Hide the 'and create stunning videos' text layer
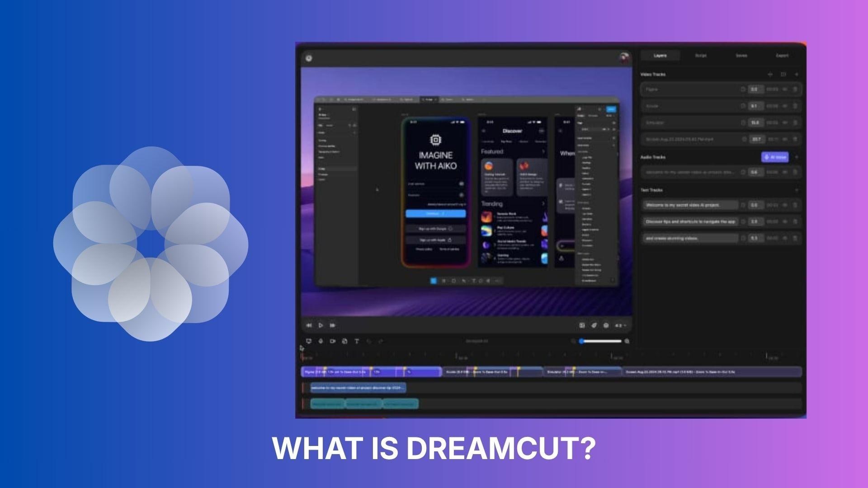The image size is (868, 488). coord(785,238)
